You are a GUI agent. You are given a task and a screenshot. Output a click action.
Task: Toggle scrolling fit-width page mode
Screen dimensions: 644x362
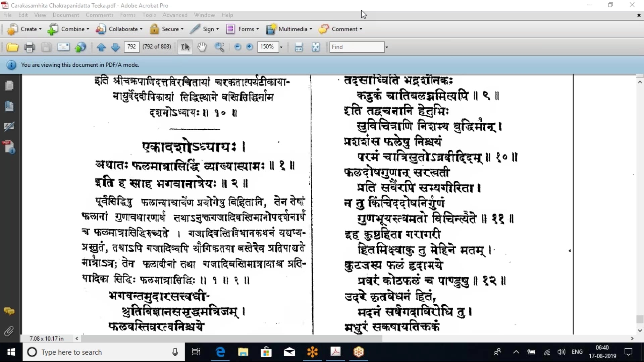tap(299, 47)
